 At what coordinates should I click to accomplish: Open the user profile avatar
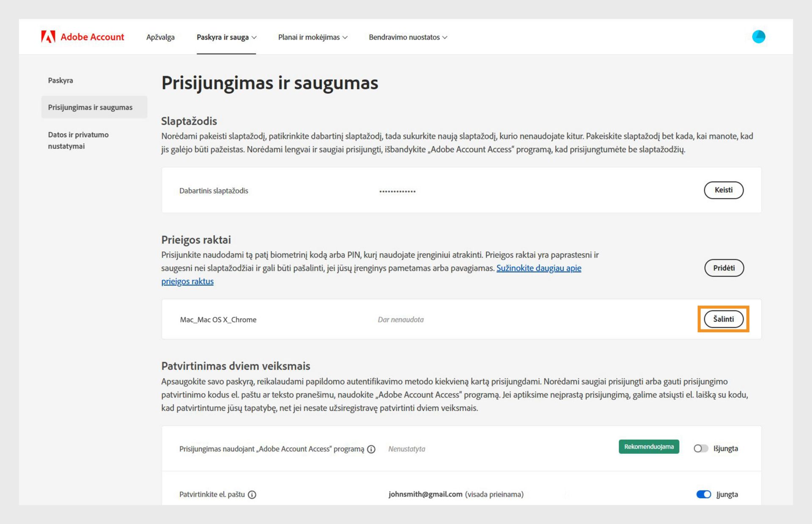point(758,37)
